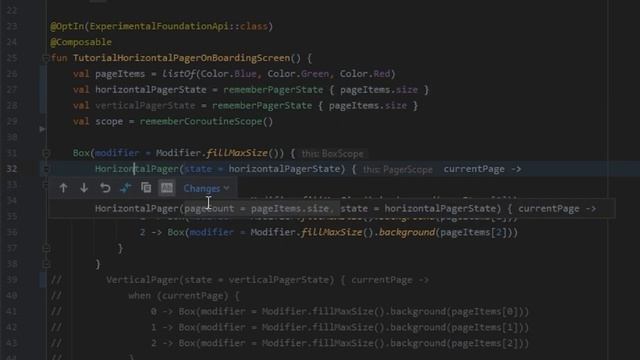Click currentPage lambda parameter on line 32
Image resolution: width=640 pixels, height=360 pixels.
[474, 169]
